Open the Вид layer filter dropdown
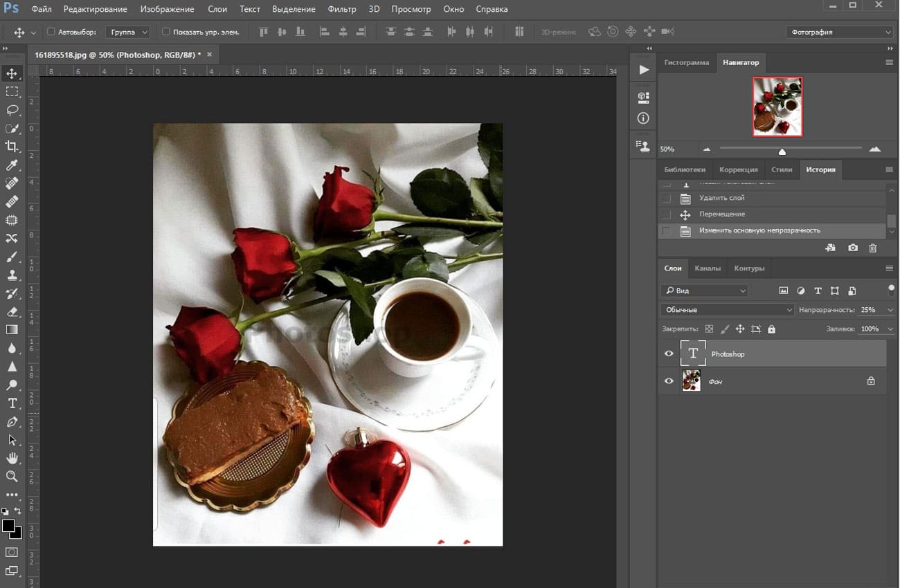The image size is (900, 588). tap(704, 291)
